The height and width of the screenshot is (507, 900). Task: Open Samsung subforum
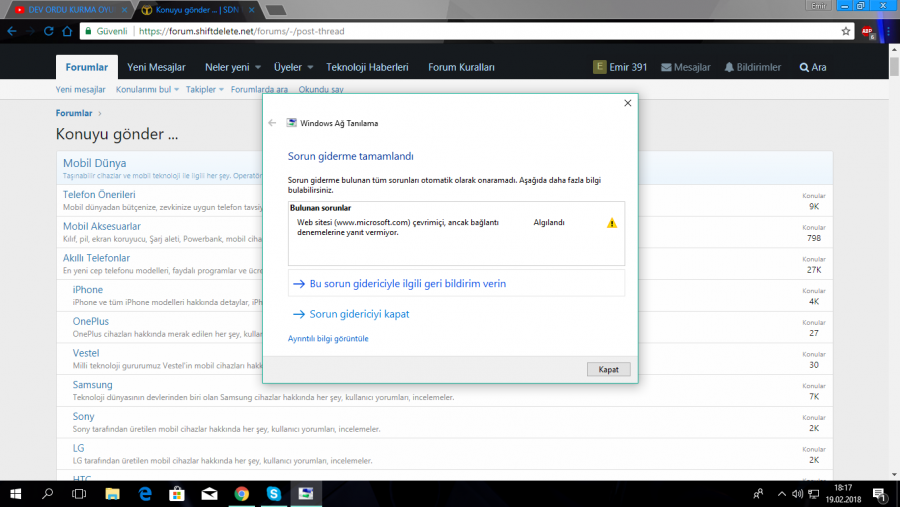coord(92,385)
